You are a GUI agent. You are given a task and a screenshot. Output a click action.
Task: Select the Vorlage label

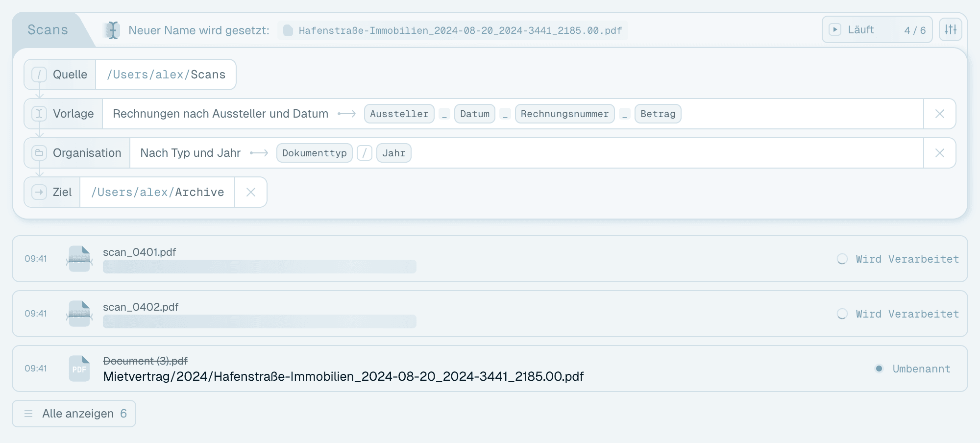click(x=73, y=114)
